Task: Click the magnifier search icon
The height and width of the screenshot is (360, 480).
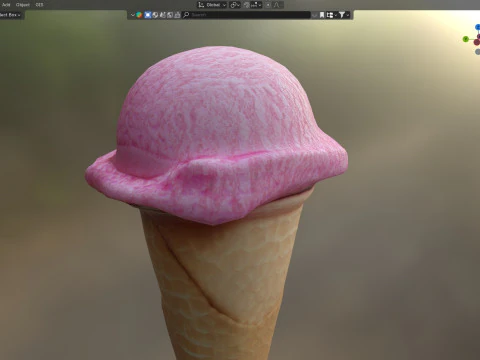Action: (x=186, y=15)
